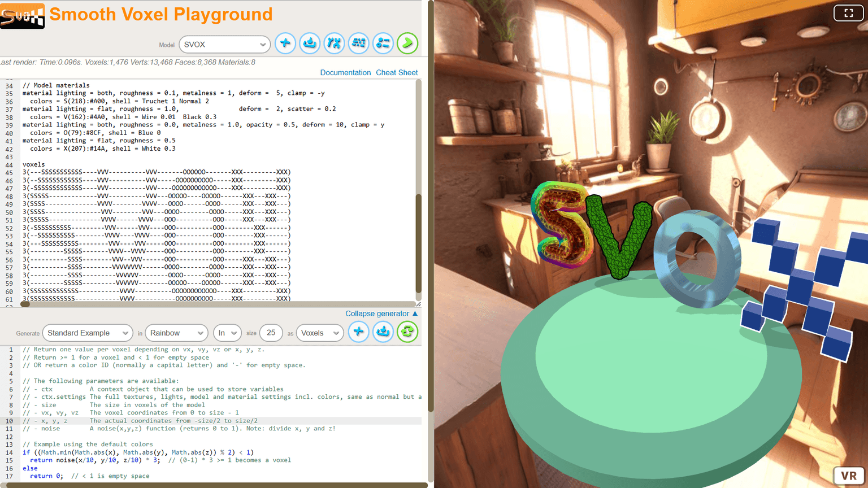The width and height of the screenshot is (868, 488).
Task: Click the voxel grid icon in the toolbar
Action: pyautogui.click(x=359, y=43)
